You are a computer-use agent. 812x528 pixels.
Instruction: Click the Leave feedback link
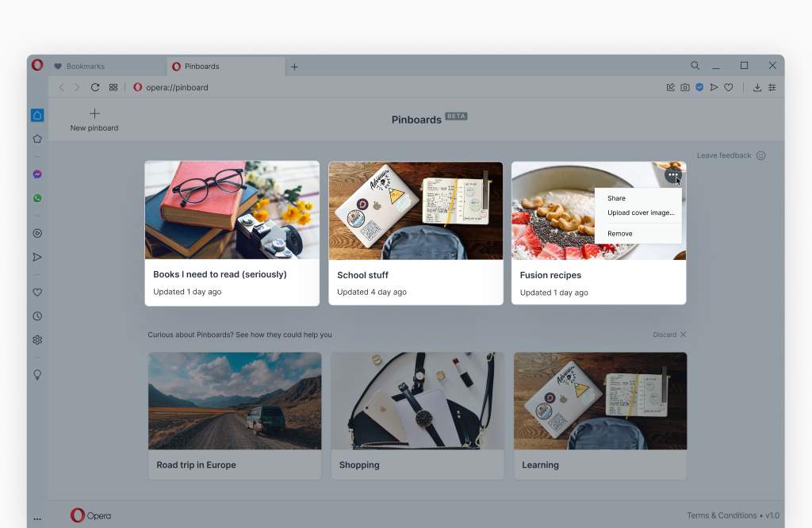click(724, 155)
